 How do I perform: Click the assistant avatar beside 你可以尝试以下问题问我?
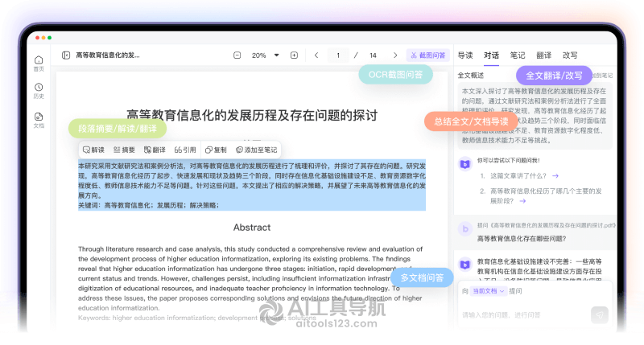tap(465, 164)
